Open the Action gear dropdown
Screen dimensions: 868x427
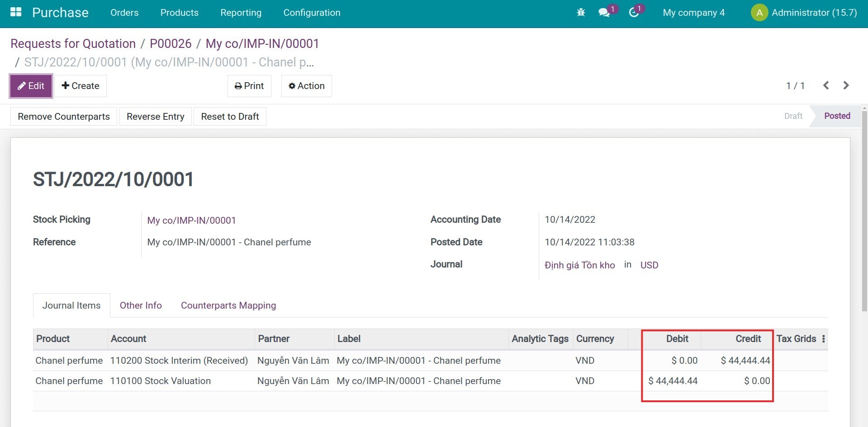(x=306, y=86)
